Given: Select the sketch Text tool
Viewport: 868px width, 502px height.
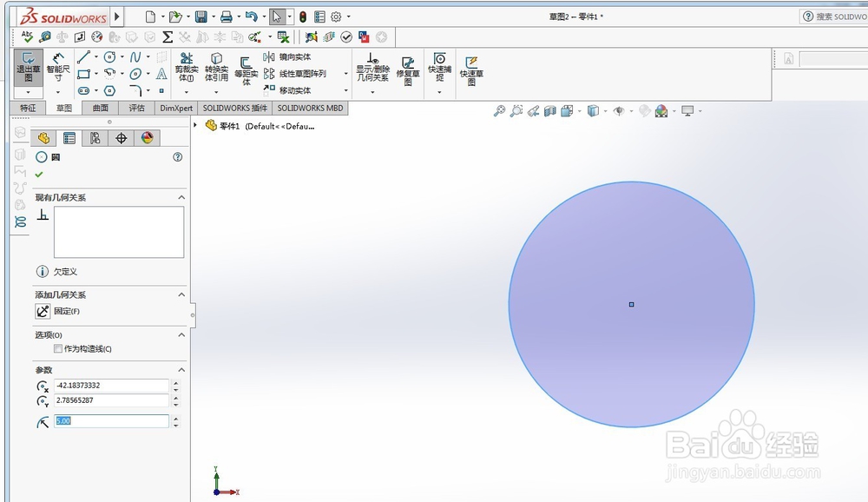Looking at the screenshot, I should (161, 74).
